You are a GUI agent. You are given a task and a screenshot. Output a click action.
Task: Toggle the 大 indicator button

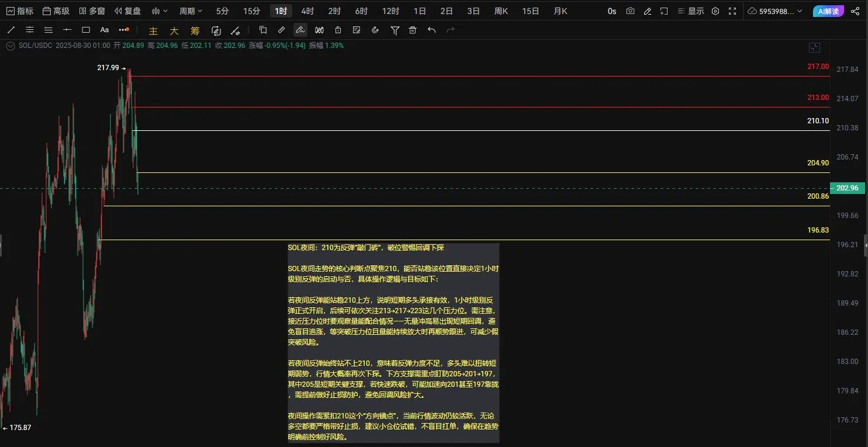tap(174, 31)
